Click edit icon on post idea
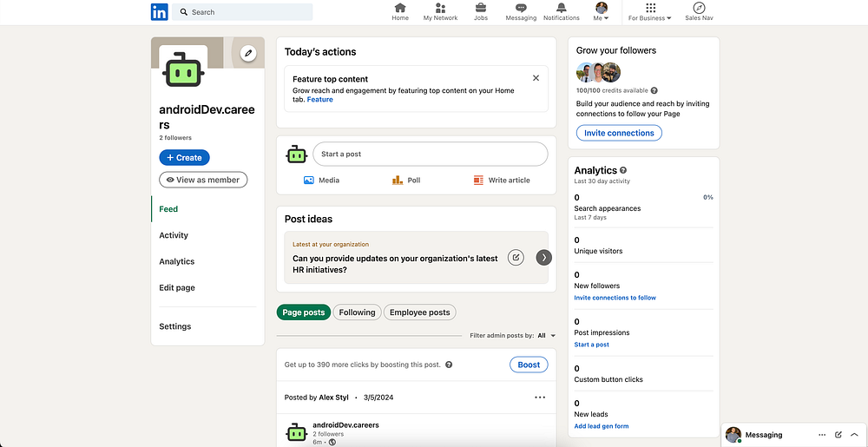This screenshot has width=868, height=447. [x=516, y=257]
